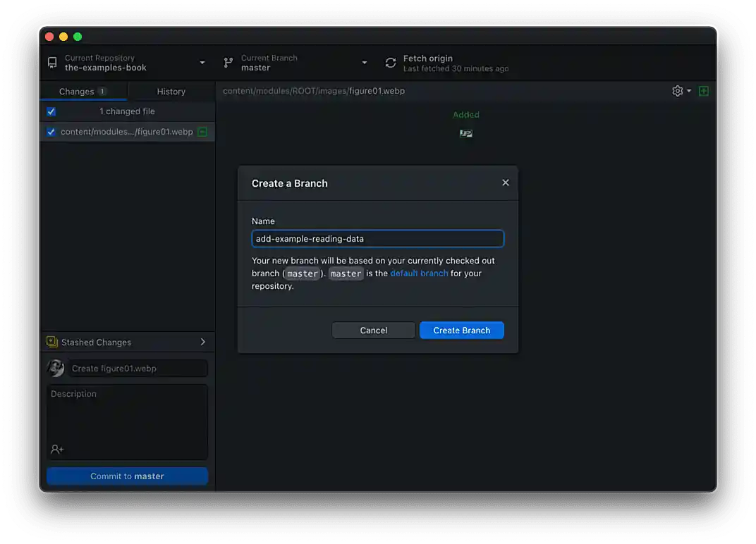Viewport: 756px width, 544px height.
Task: Open the Current Repository dropdown
Action: point(202,63)
